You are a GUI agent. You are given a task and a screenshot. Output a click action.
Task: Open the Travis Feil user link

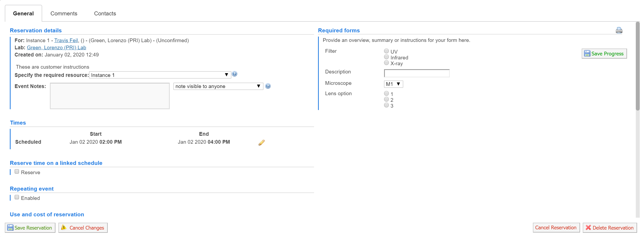(66, 40)
